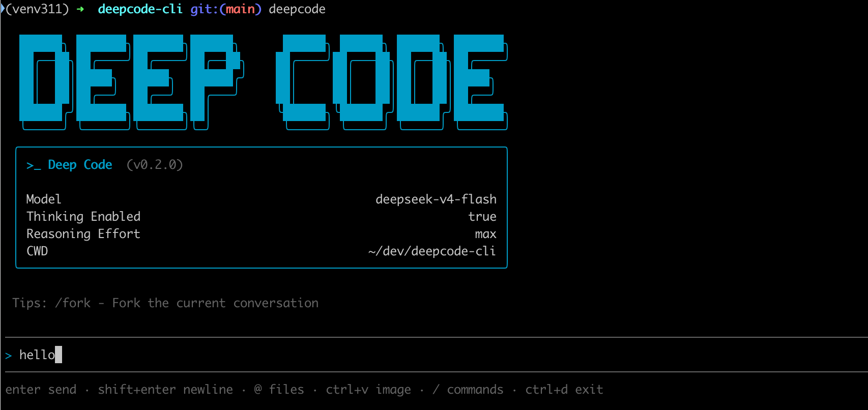Click the "true" value for Thinking Enabled

(x=482, y=217)
